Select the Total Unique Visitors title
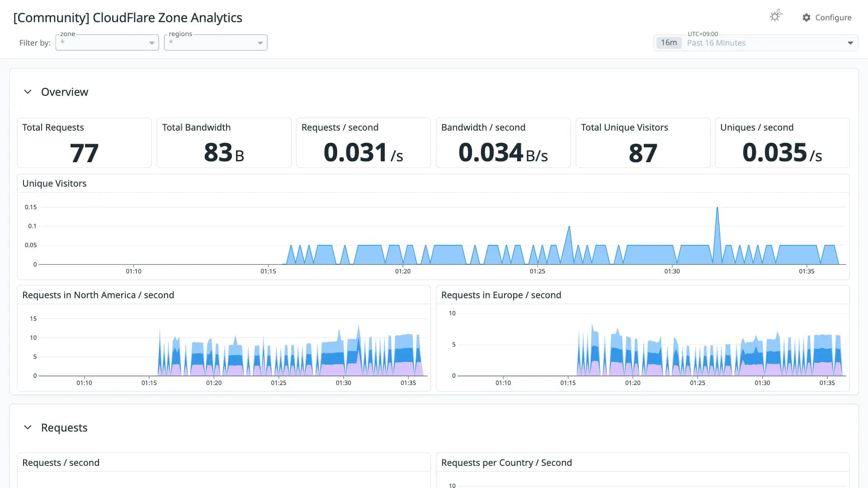Screen dimensions: 868x488 pos(624,127)
